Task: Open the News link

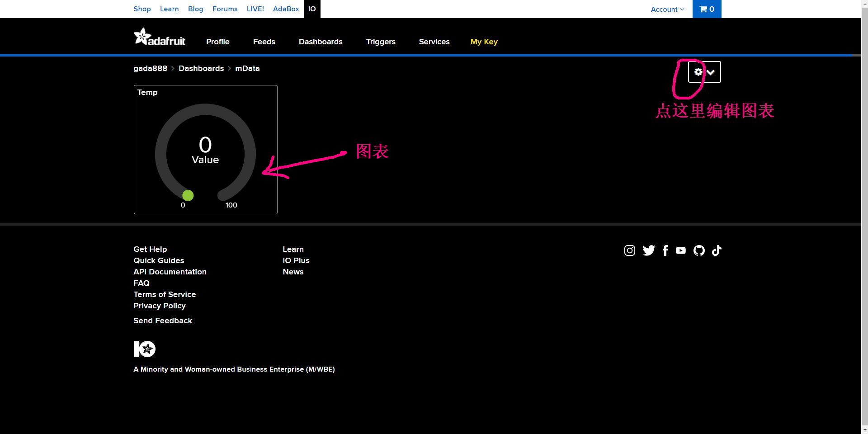Action: 293,272
